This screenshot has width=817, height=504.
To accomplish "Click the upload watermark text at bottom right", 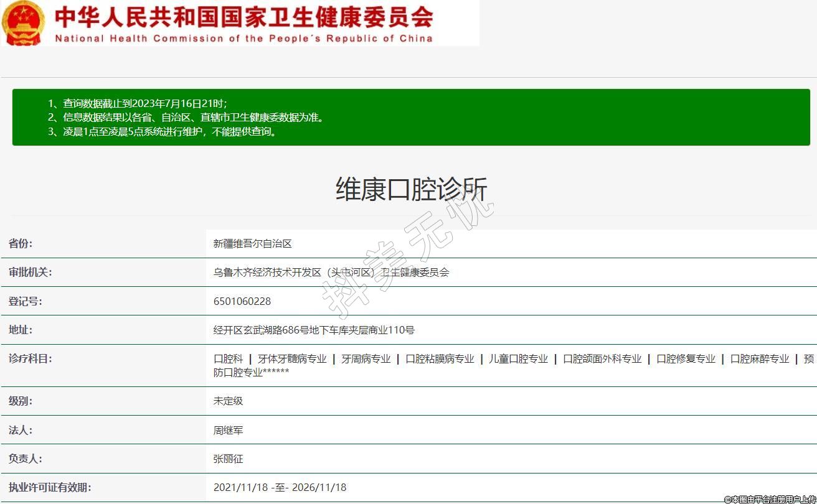I will click(769, 499).
